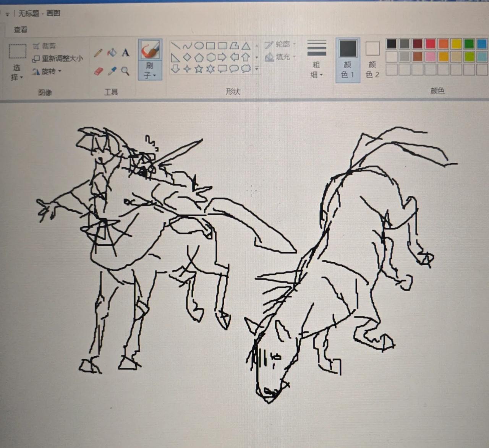Select the Fill with color bucket tool
Viewport: 489px width, 448px height.
(x=112, y=52)
